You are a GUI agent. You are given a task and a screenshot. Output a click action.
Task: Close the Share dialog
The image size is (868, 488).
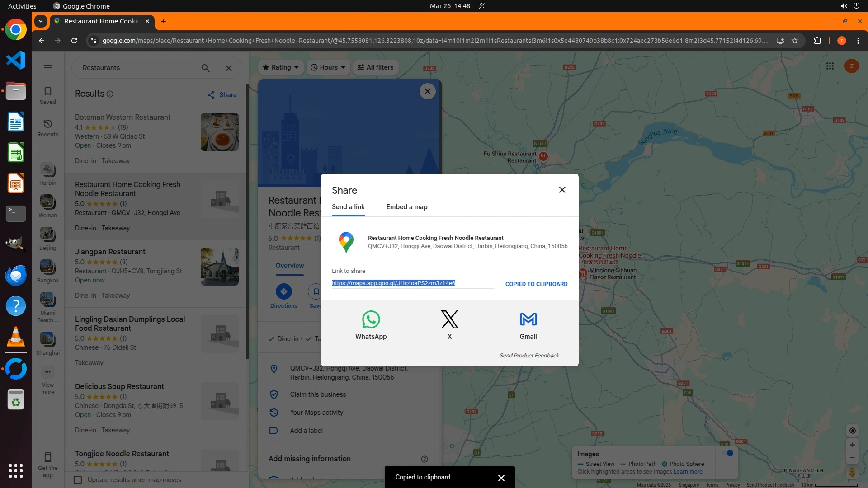coord(562,190)
